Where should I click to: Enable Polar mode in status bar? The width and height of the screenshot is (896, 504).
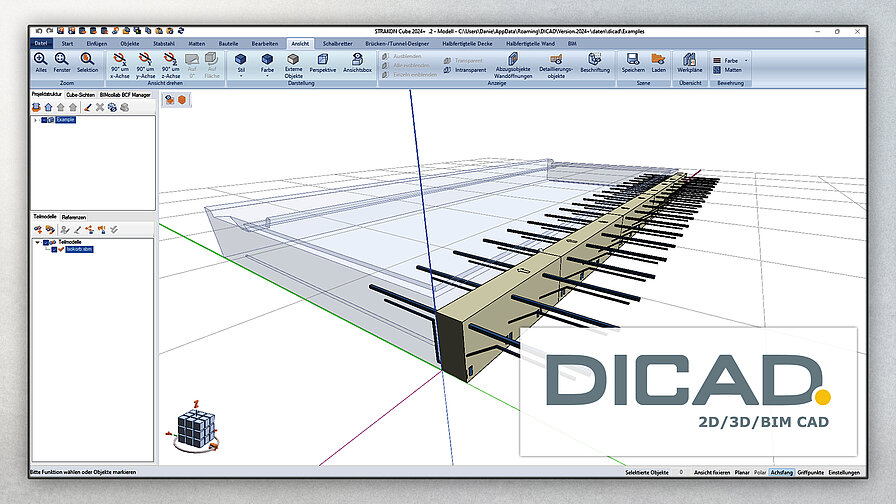[x=760, y=473]
